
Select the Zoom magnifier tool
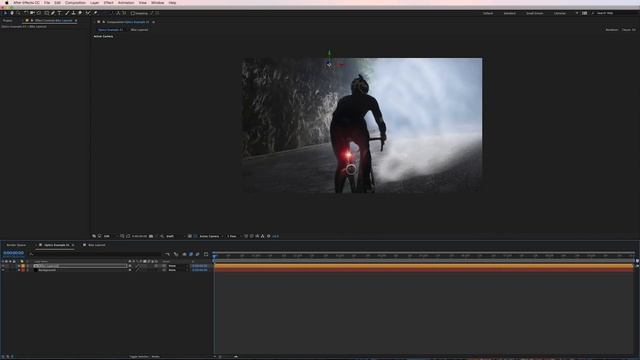point(18,13)
